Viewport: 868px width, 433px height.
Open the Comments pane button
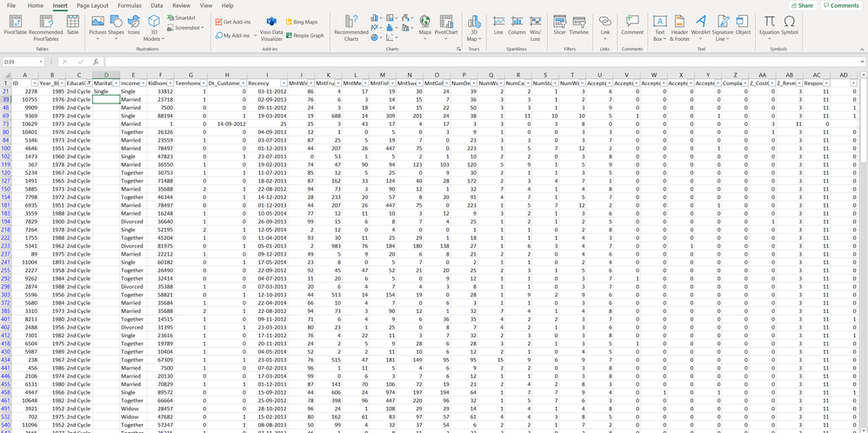coord(841,5)
